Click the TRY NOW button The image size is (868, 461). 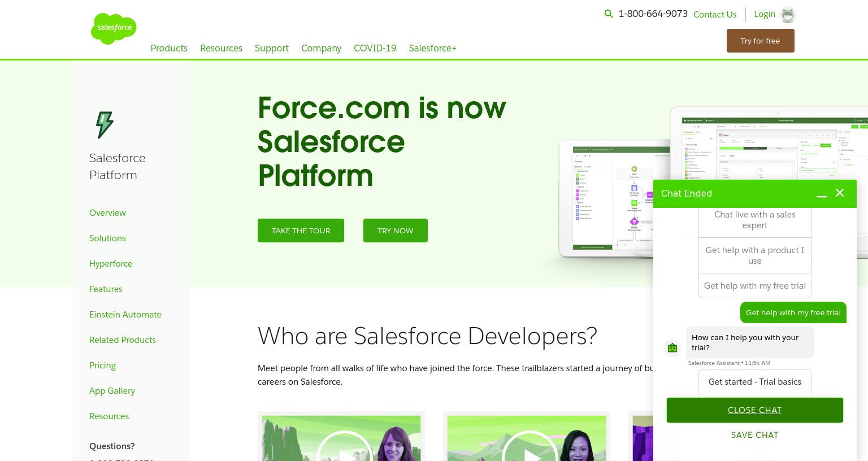click(396, 230)
